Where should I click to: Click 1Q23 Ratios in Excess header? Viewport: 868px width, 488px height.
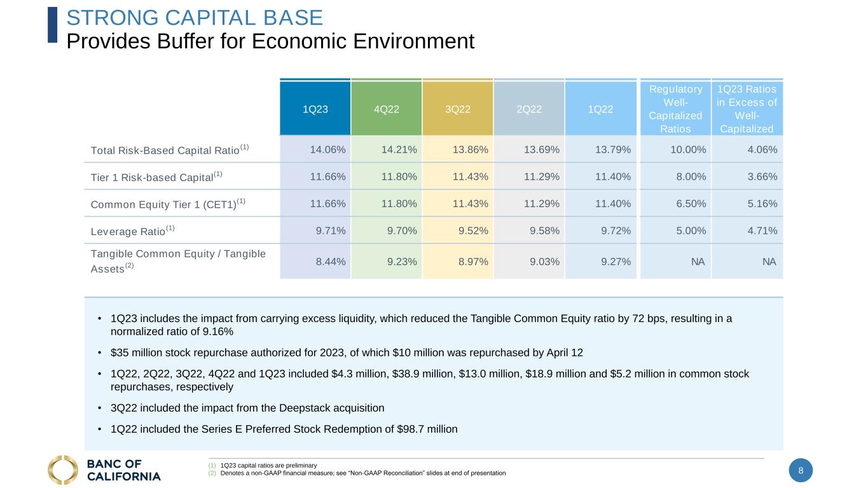pos(747,109)
